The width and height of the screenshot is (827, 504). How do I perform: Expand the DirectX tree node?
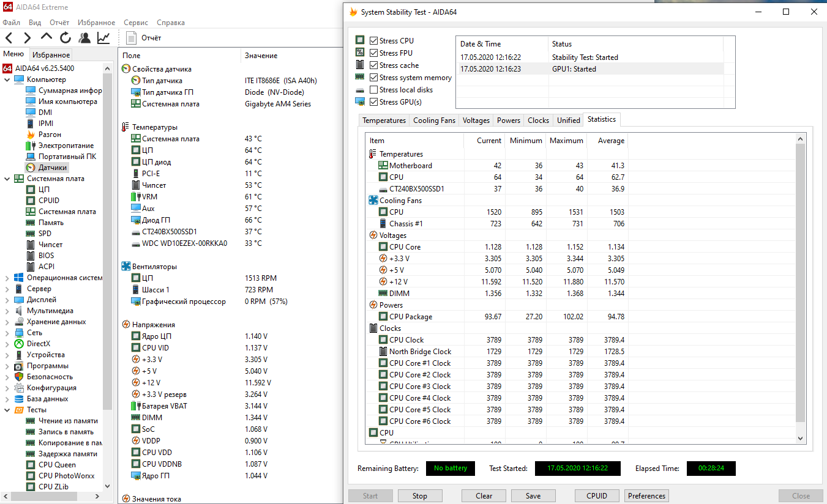7,344
